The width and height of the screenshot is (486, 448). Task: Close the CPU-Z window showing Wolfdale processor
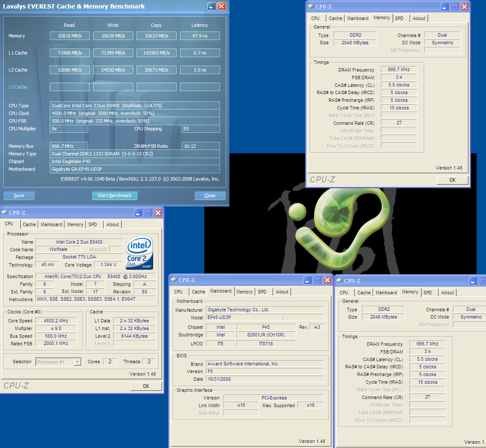tap(158, 213)
